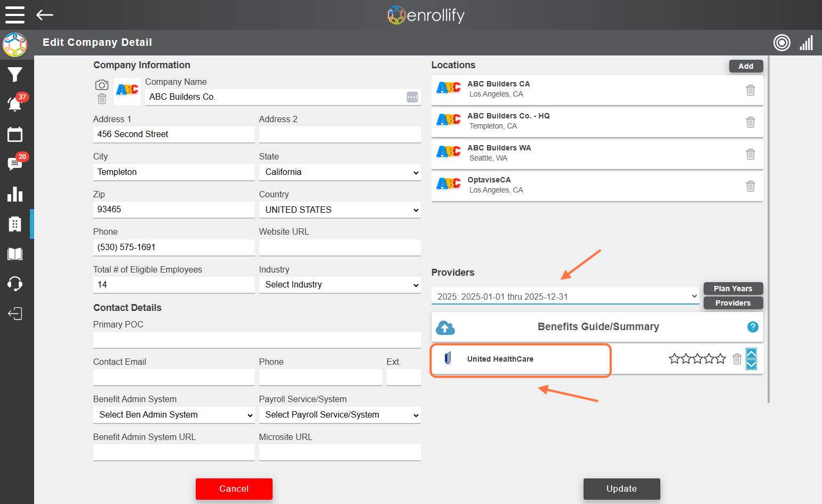Screen dimensions: 822x504
Task: Go back with the left arrow
Action: pyautogui.click(x=45, y=15)
